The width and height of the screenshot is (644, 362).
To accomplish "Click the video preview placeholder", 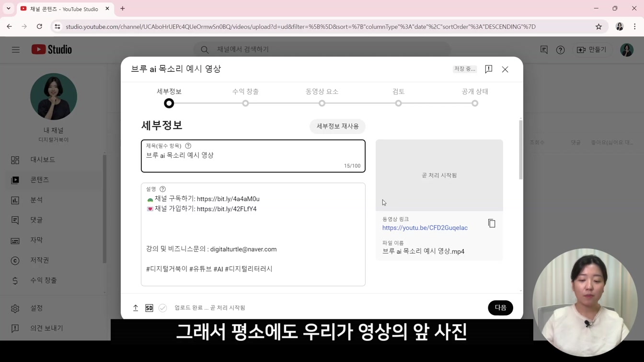I will [x=439, y=175].
